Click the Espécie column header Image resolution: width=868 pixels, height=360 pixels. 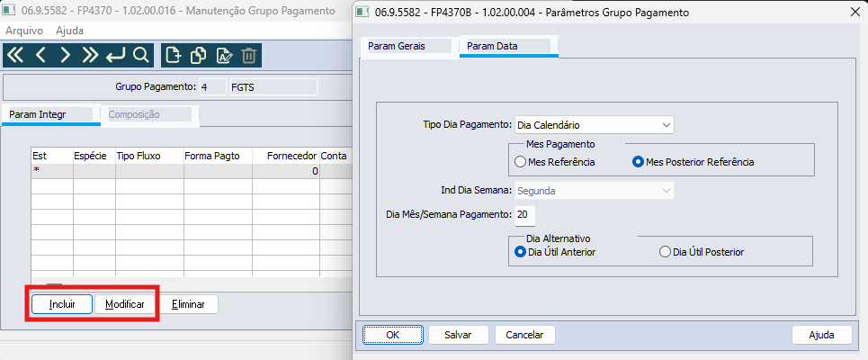(x=94, y=157)
